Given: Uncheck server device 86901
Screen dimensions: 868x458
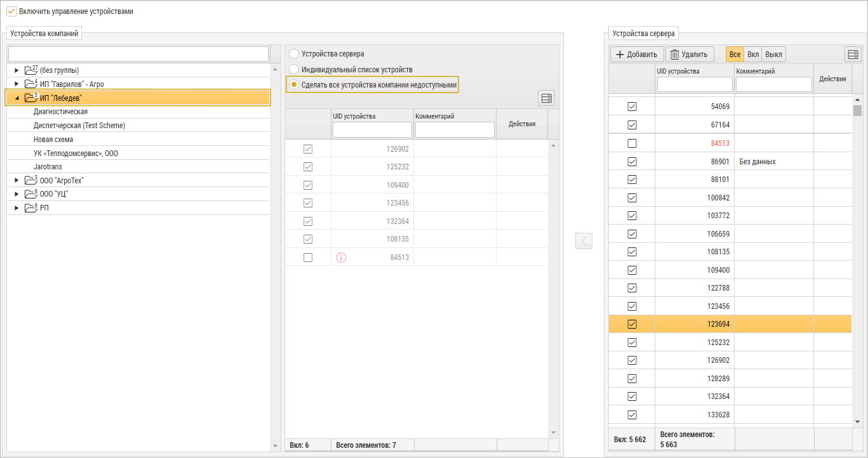Looking at the screenshot, I should (632, 162).
